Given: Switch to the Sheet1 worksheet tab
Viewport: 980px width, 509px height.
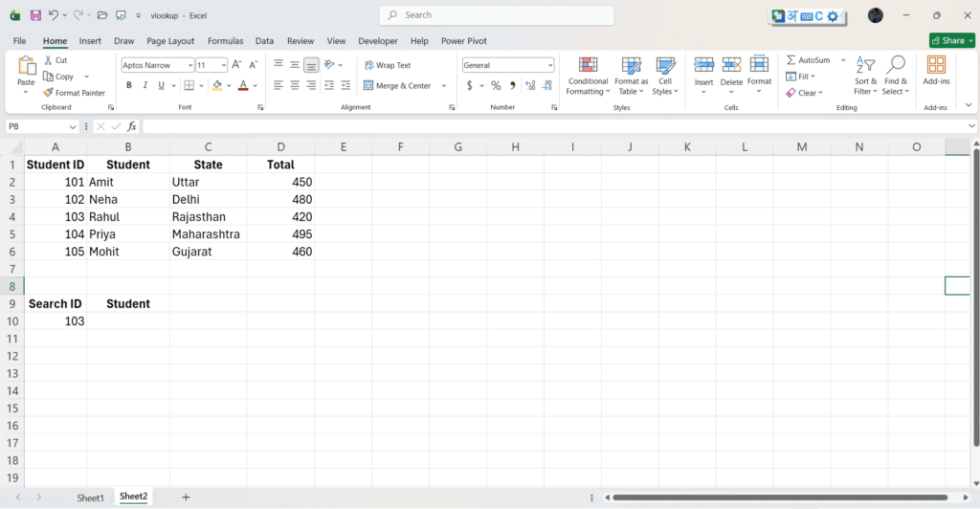Looking at the screenshot, I should pyautogui.click(x=91, y=498).
